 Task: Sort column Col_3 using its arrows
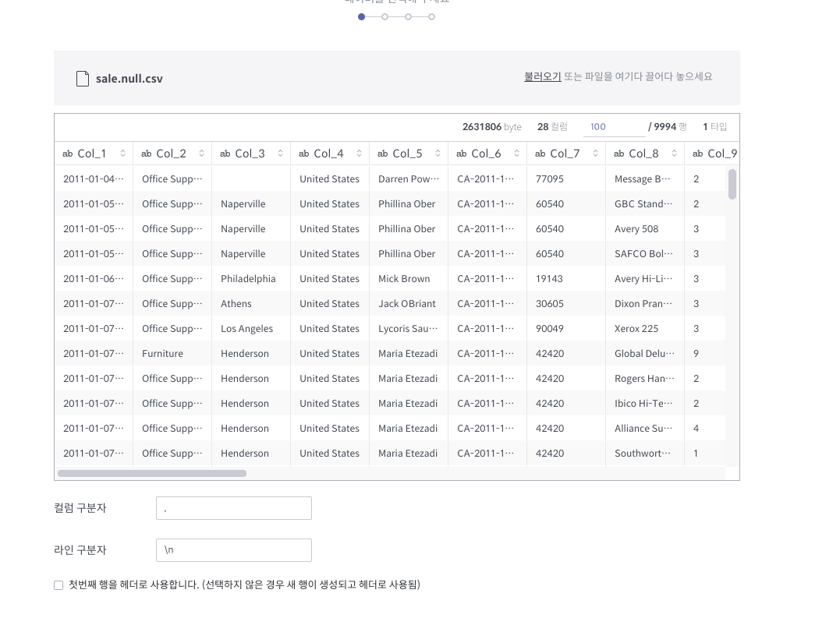[x=280, y=154]
